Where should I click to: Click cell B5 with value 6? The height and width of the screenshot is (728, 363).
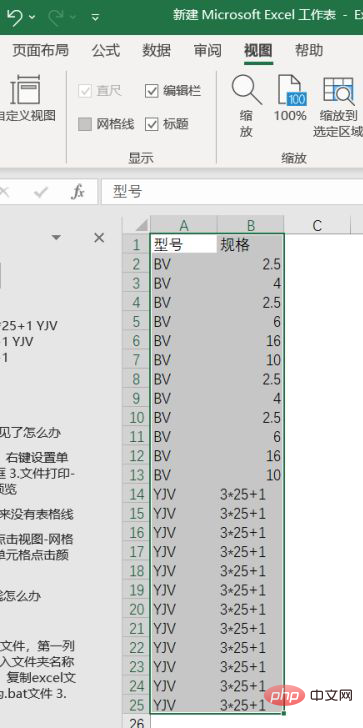click(x=251, y=321)
